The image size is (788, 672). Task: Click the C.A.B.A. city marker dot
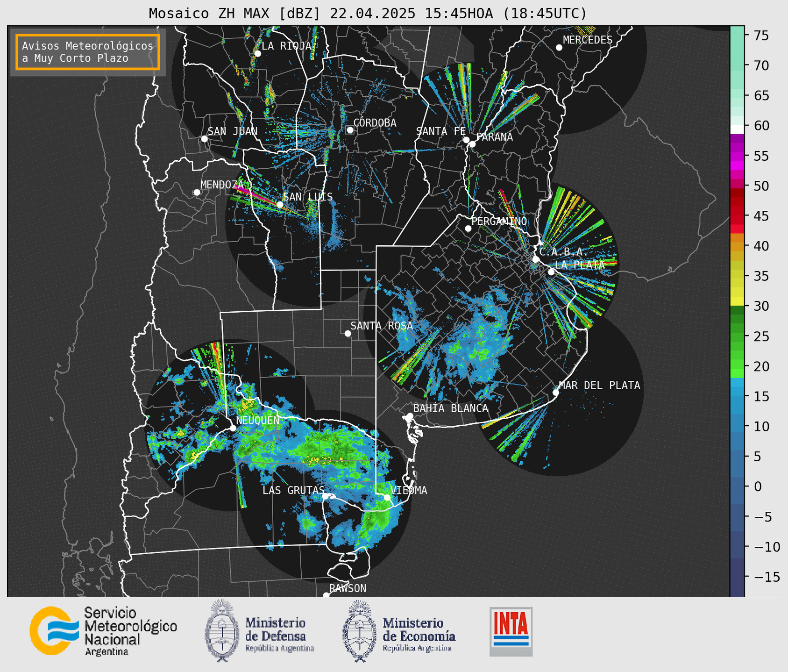click(536, 259)
